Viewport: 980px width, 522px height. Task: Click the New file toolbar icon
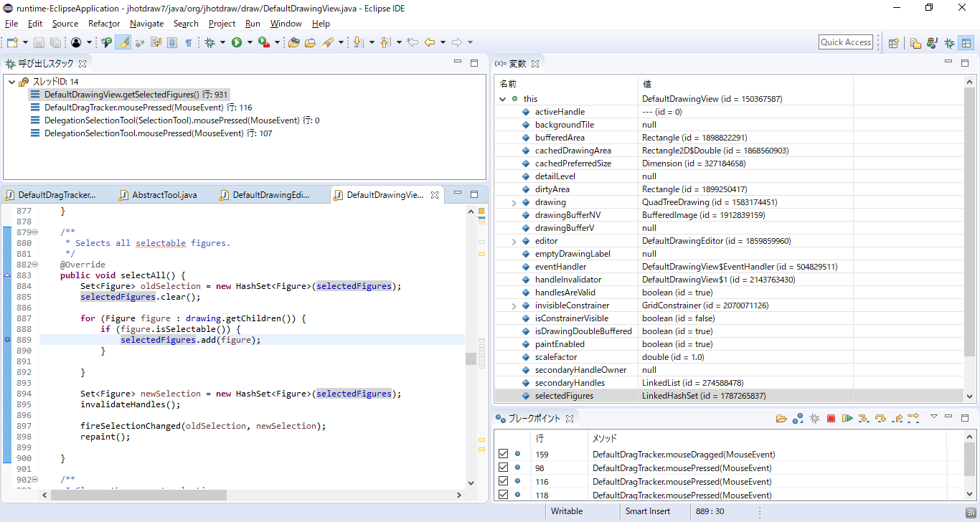(13, 42)
